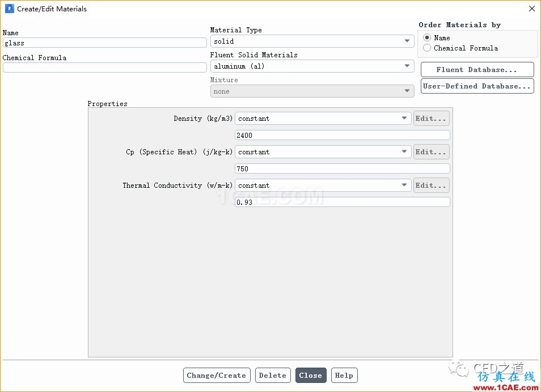Select the Chemical Formula ordering radio button

(x=427, y=48)
